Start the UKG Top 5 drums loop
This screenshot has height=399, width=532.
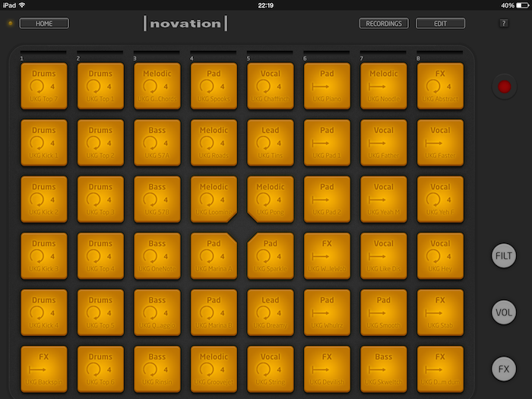(x=101, y=313)
